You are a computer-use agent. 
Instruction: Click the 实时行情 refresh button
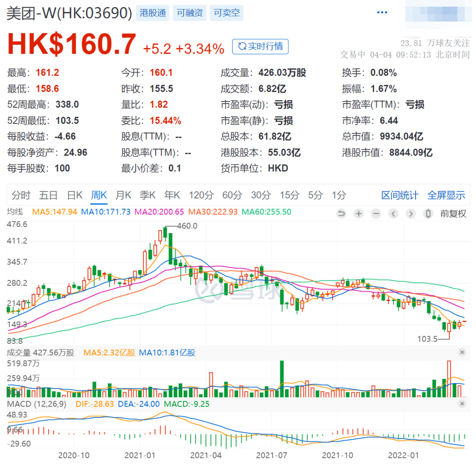[260, 46]
